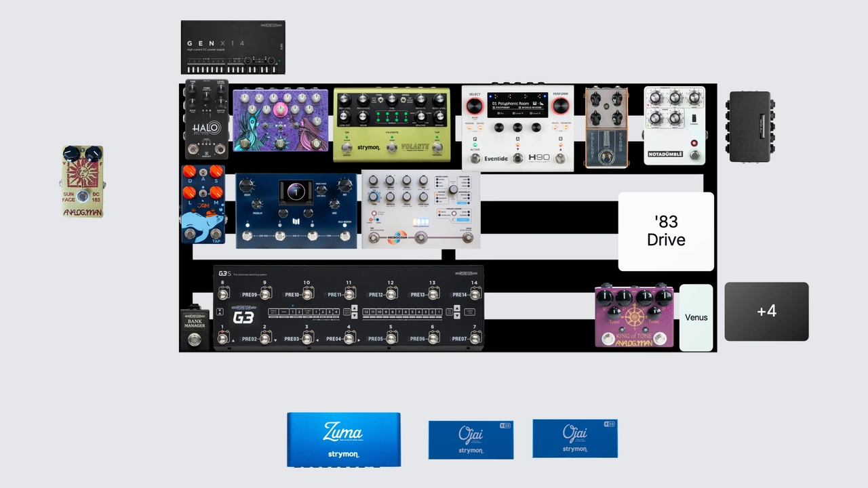Click footswitch 4 on the G3

[349, 338]
